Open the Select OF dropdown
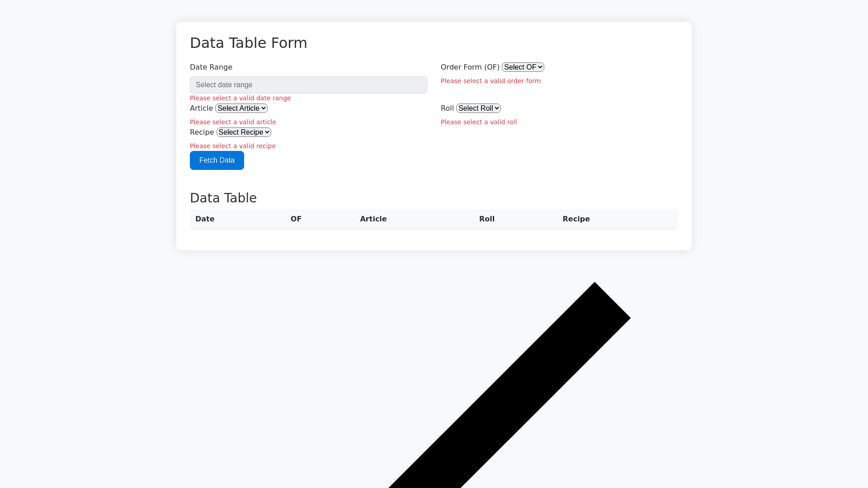 523,67
